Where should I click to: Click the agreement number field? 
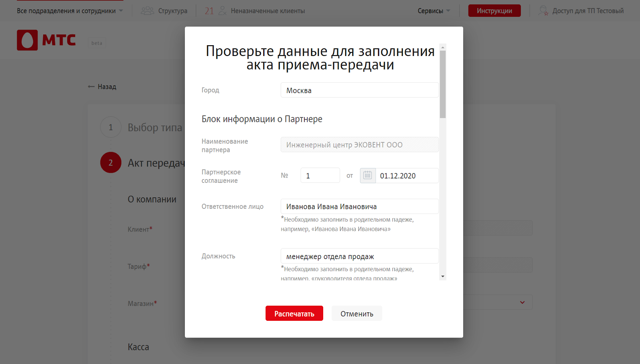(320, 176)
